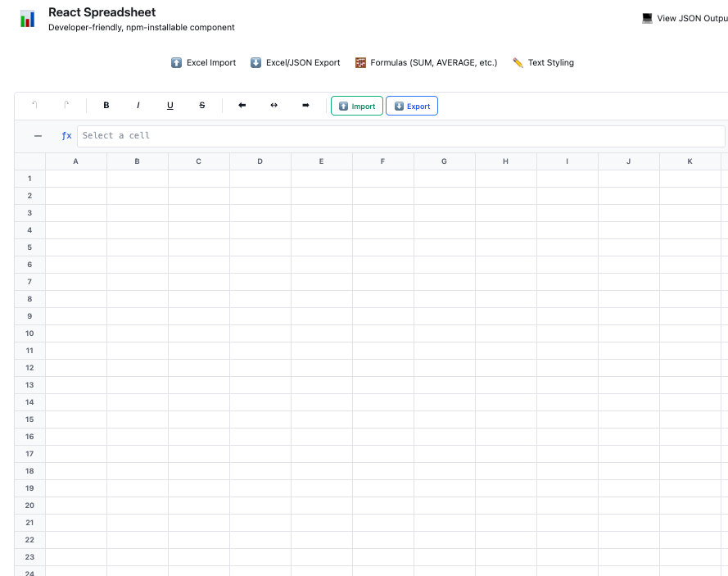Image resolution: width=728 pixels, height=576 pixels.
Task: Align cell text to the right
Action: point(305,105)
